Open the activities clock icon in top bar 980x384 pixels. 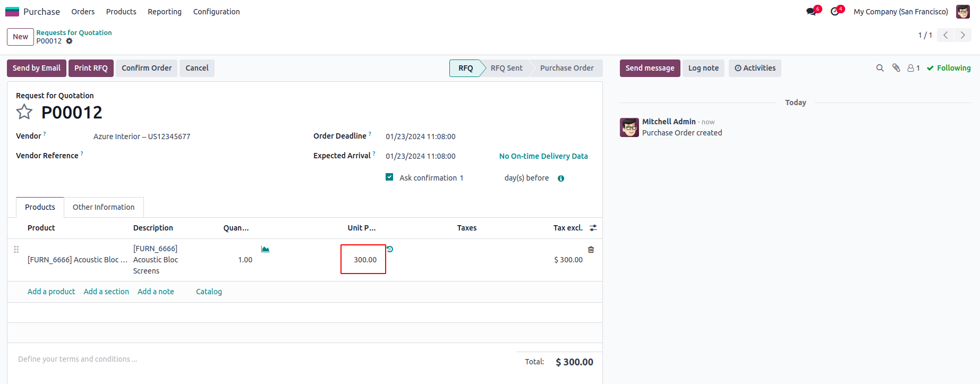(x=835, y=12)
